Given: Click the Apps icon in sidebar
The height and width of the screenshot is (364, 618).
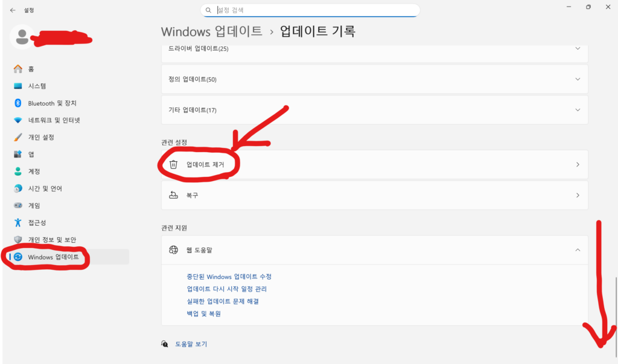Looking at the screenshot, I should [x=18, y=154].
